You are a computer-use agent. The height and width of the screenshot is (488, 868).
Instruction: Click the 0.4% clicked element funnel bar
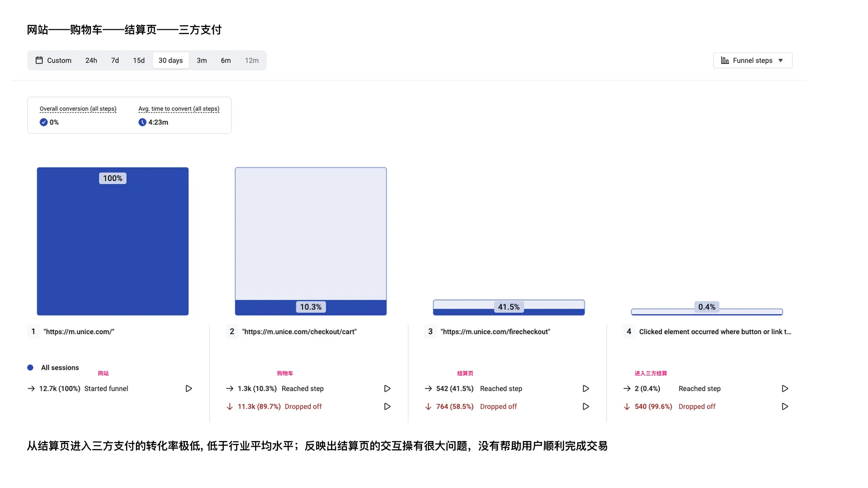click(x=707, y=312)
